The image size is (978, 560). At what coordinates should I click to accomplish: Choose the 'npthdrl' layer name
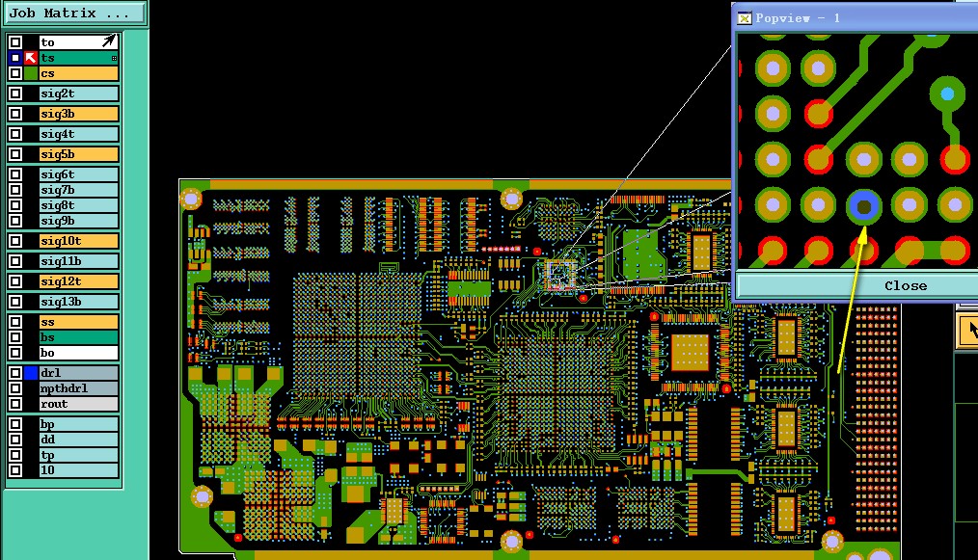point(78,388)
